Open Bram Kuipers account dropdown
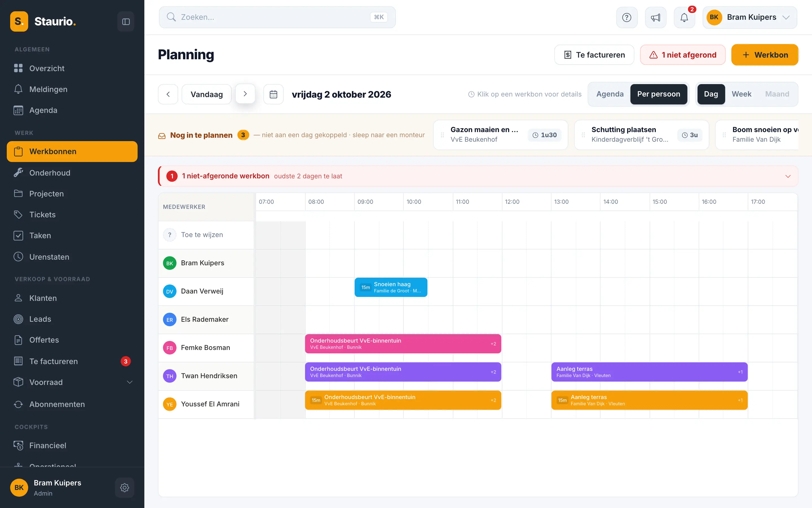Viewport: 812px width, 508px height. [x=750, y=17]
